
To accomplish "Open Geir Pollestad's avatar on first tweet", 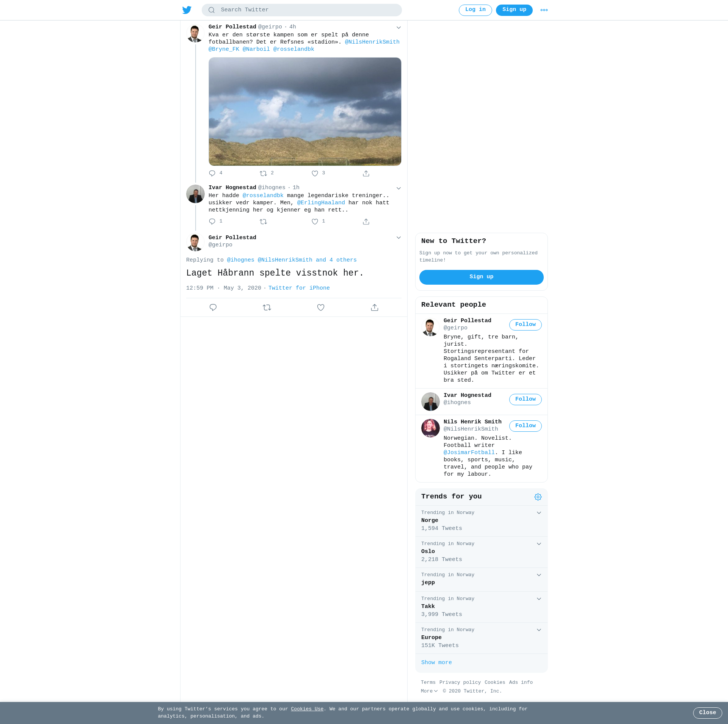I will coord(195,33).
